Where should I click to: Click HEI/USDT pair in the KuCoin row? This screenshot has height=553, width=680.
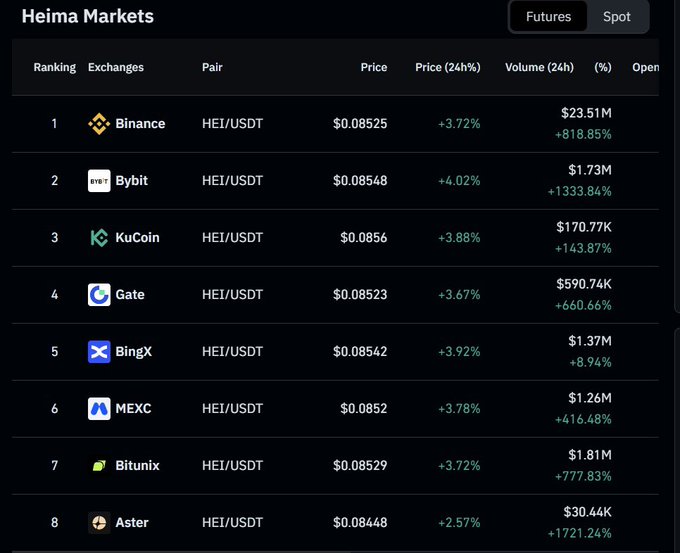(232, 238)
